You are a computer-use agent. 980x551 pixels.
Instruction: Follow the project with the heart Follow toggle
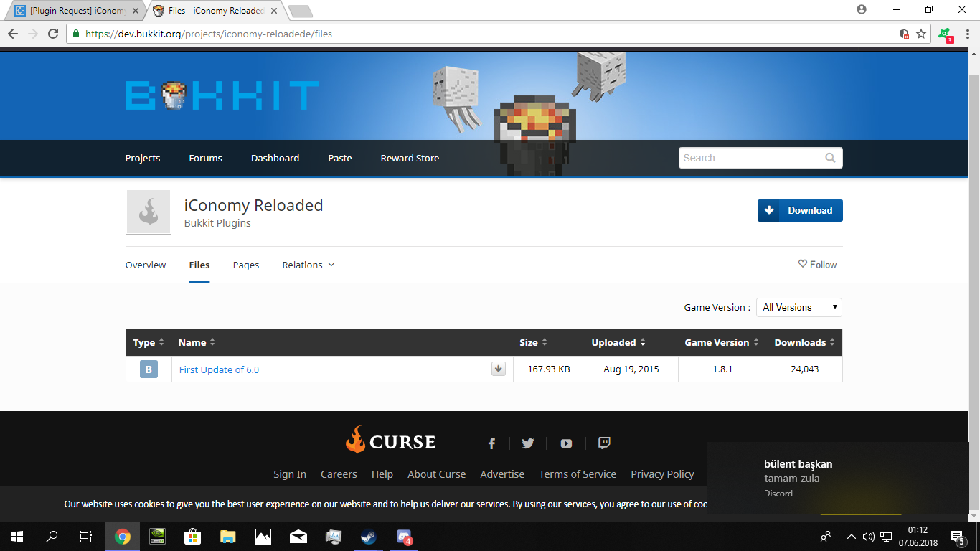coord(818,265)
